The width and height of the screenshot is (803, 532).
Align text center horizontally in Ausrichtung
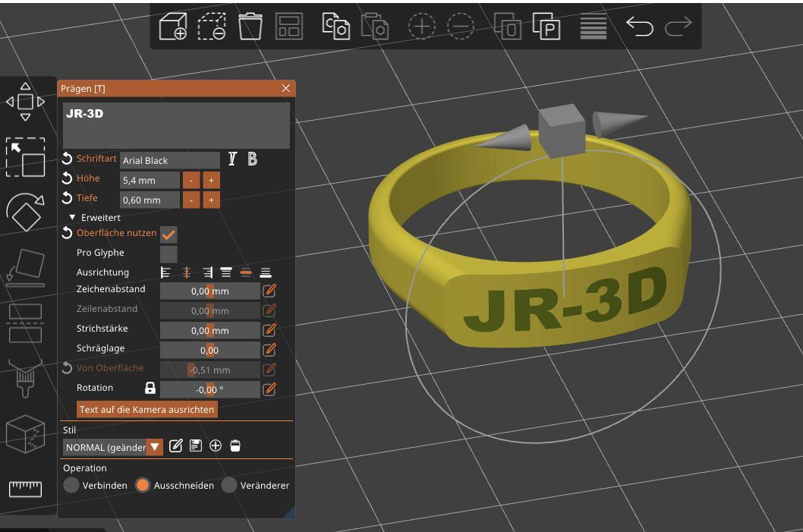coord(187,272)
